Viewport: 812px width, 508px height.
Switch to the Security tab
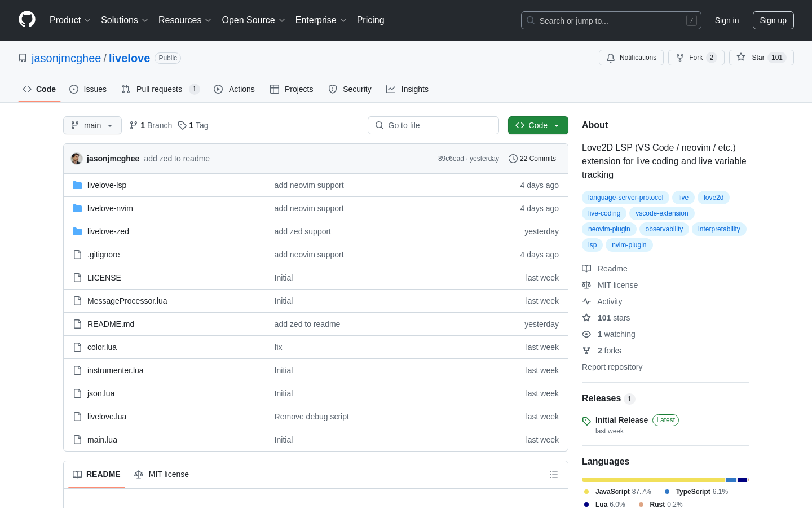(350, 89)
